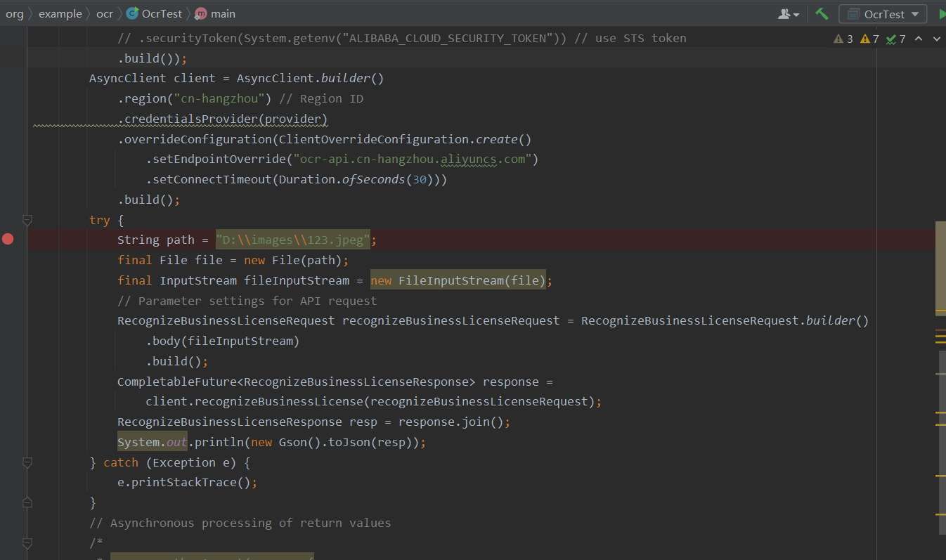
Task: Remove the red breakpoint on String path line
Action: [8, 240]
